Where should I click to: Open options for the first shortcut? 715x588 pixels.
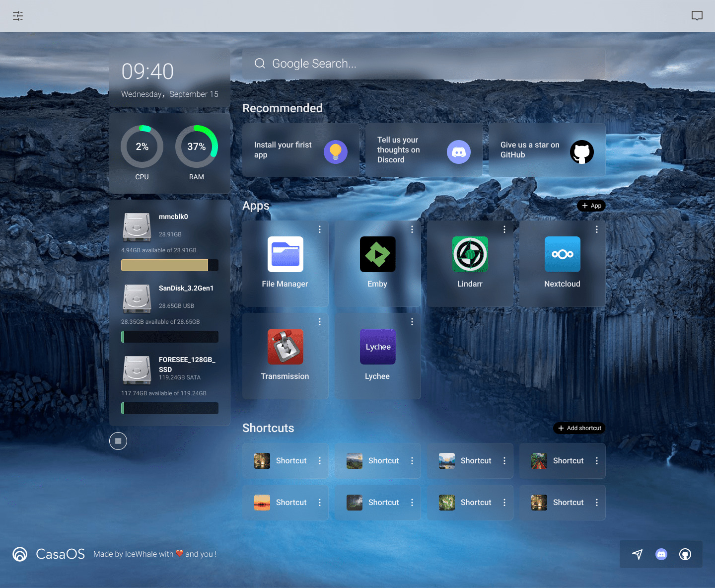point(320,461)
